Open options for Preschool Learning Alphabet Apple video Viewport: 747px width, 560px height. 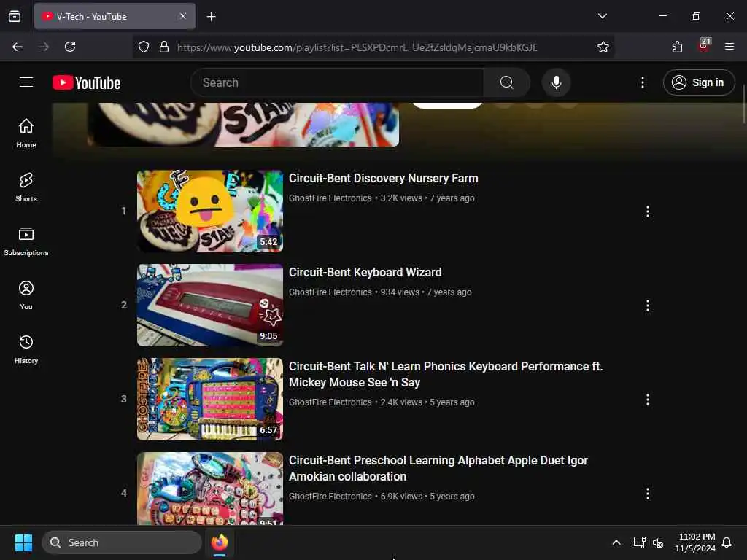pos(648,494)
